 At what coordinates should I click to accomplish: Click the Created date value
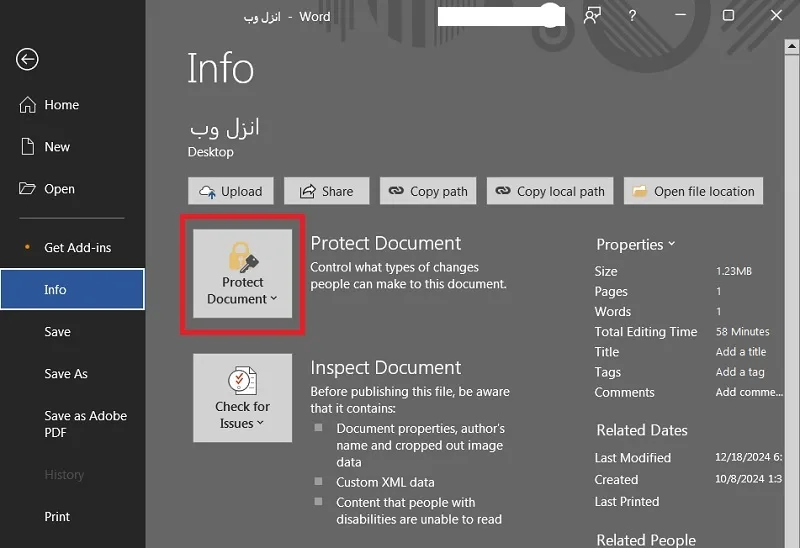[x=748, y=479]
